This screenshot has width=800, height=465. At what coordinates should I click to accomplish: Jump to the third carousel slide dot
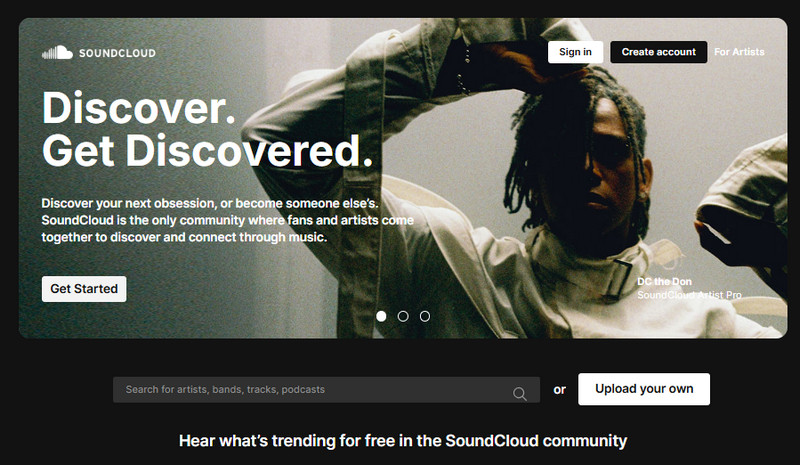click(425, 316)
